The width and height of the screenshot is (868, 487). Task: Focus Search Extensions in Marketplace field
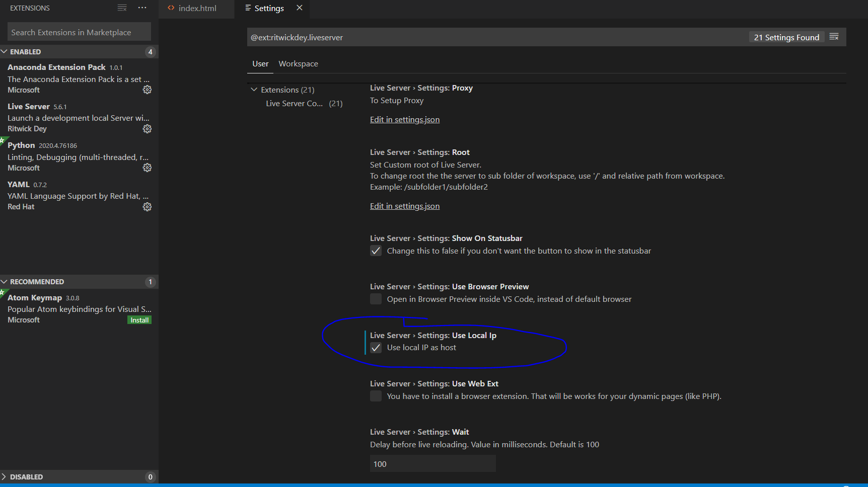pyautogui.click(x=79, y=32)
